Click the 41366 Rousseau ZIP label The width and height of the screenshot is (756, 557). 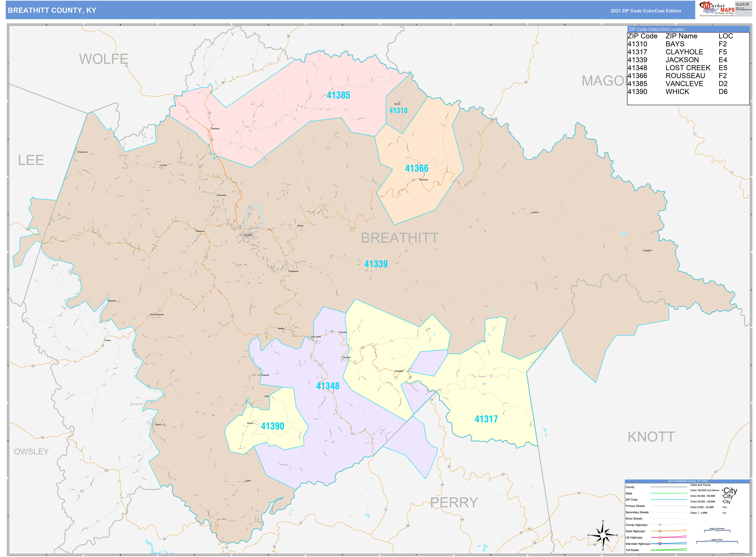(x=416, y=169)
